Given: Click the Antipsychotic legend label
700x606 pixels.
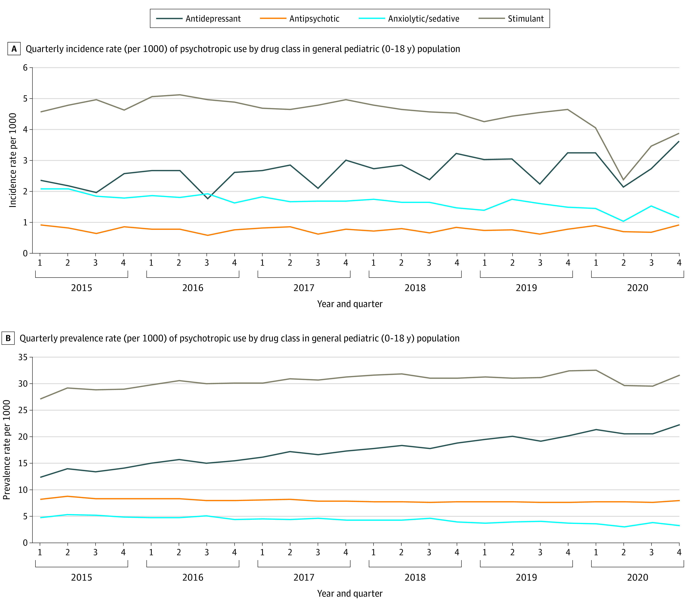Looking at the screenshot, I should (314, 19).
